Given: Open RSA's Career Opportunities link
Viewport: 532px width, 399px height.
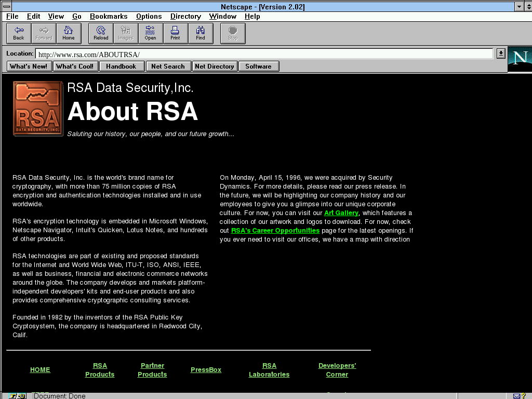Looking at the screenshot, I should [275, 231].
